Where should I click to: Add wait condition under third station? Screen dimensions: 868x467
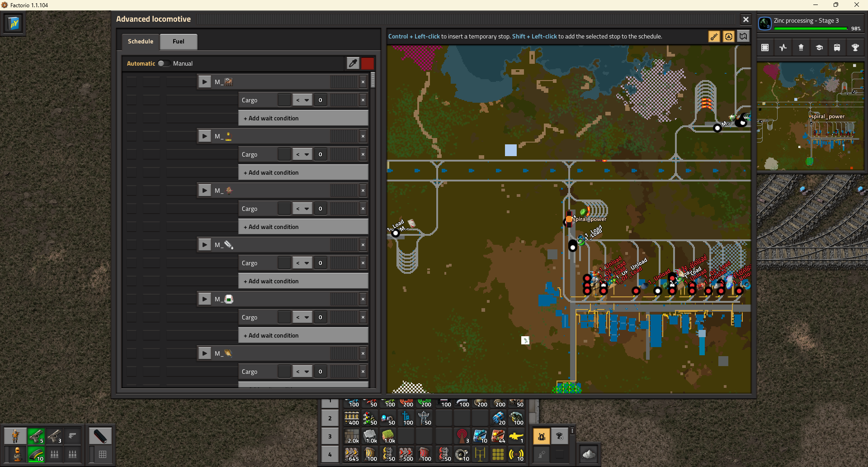tap(303, 227)
